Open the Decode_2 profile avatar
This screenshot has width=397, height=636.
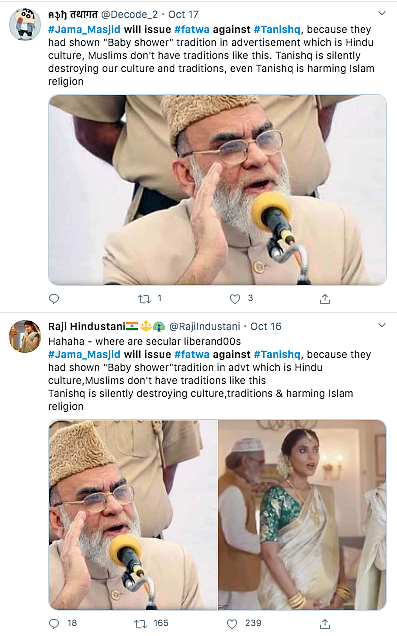[x=25, y=24]
